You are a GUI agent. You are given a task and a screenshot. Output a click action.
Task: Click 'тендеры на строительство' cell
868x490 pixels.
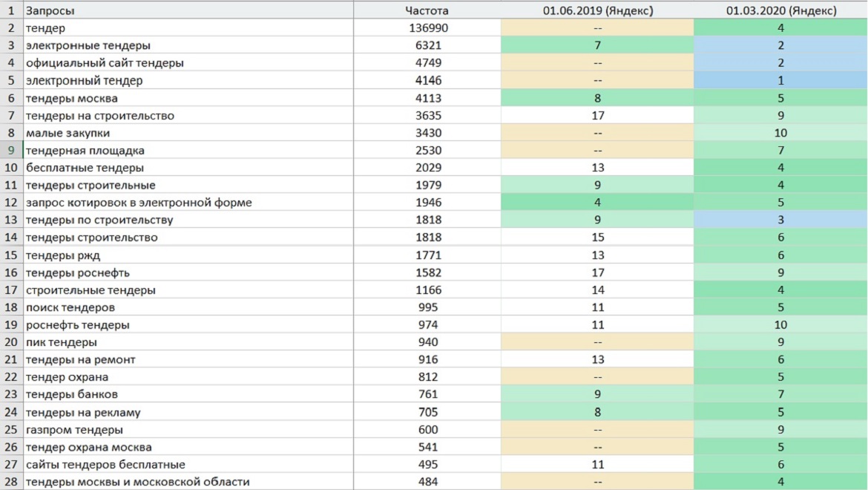coord(188,115)
